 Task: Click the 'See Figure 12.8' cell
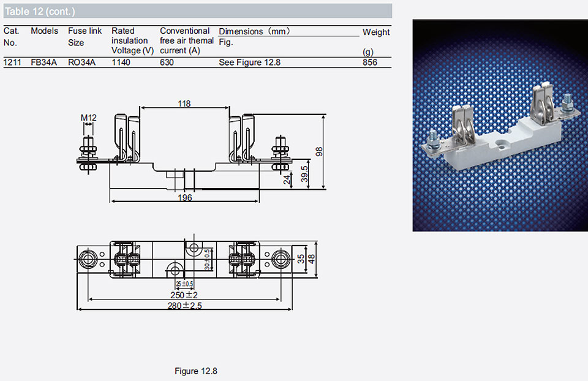click(x=249, y=62)
